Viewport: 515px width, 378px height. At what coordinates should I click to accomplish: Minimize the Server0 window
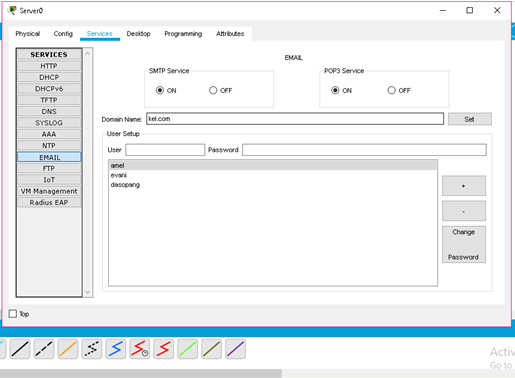click(x=443, y=10)
